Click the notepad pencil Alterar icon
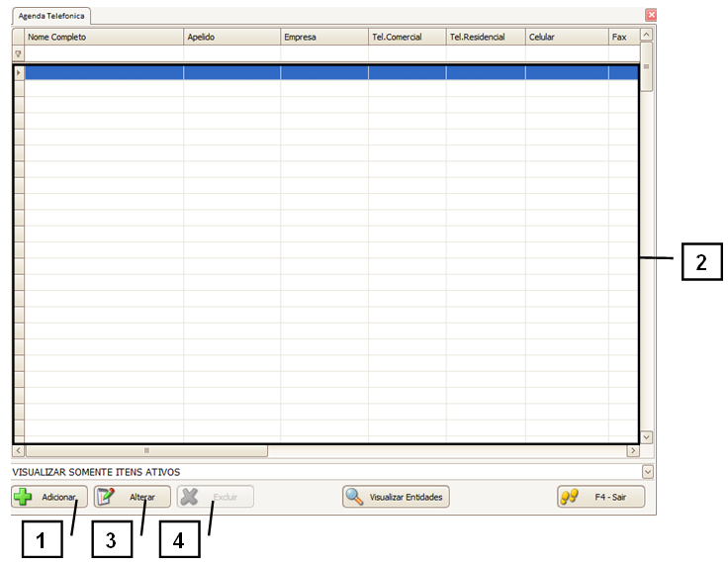This screenshot has height=567, width=728. (107, 497)
